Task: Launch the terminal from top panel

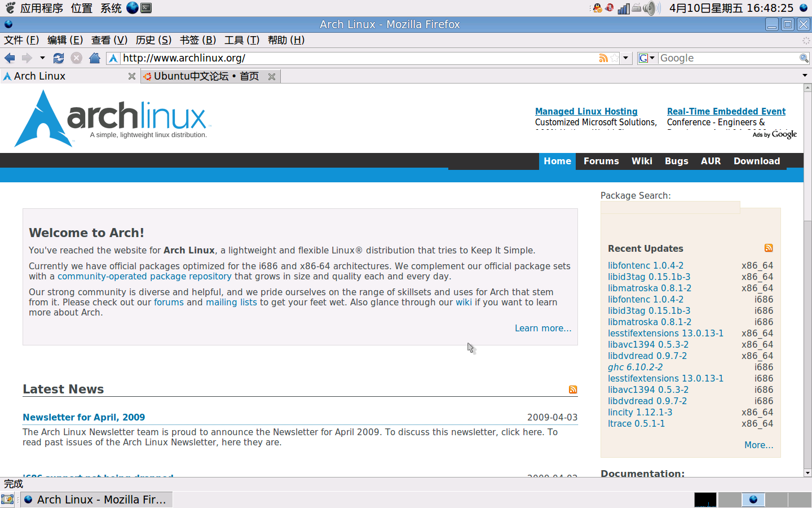Action: pyautogui.click(x=146, y=8)
